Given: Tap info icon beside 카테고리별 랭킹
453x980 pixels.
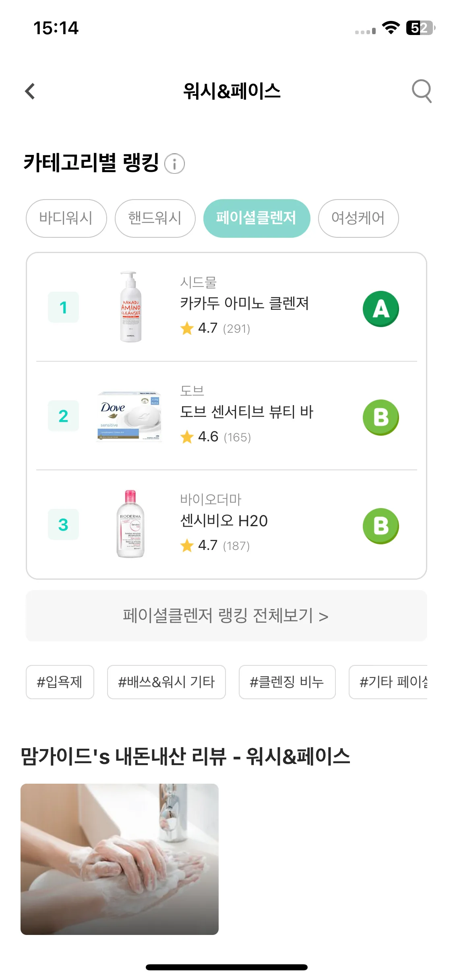Looking at the screenshot, I should pos(175,164).
